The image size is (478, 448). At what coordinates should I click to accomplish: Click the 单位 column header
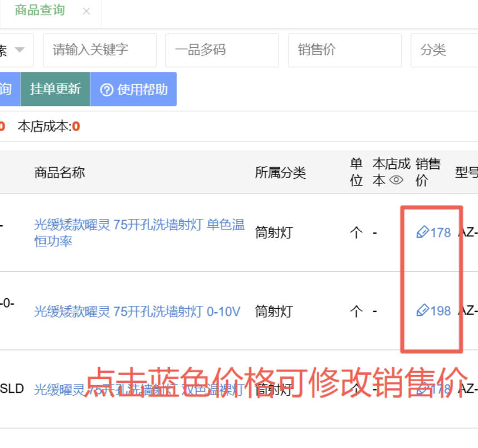tap(357, 172)
